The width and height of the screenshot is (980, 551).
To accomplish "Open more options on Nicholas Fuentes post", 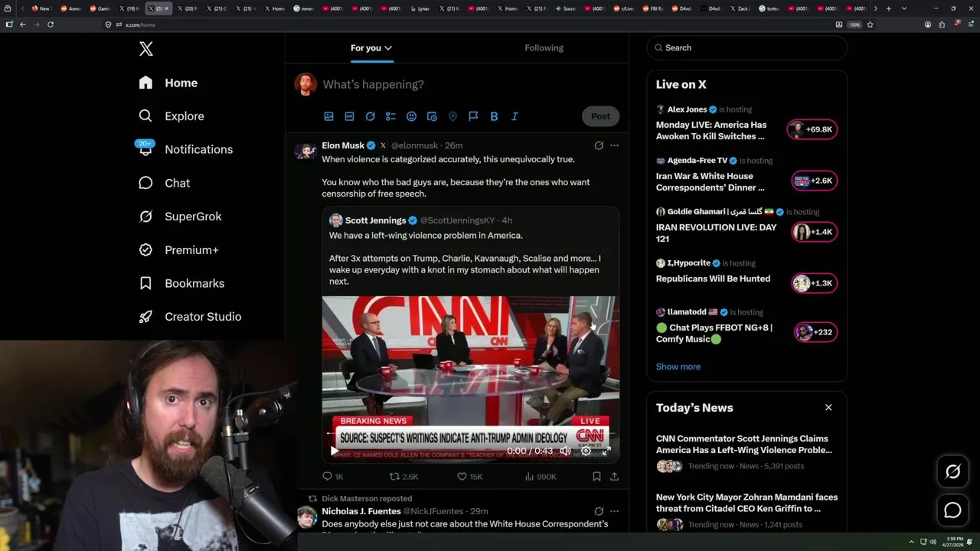I will [x=614, y=511].
